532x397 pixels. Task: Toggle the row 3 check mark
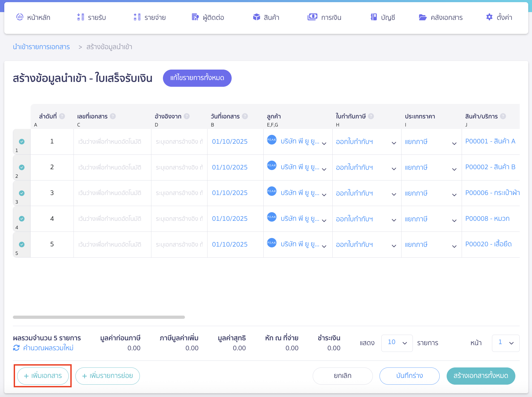(x=22, y=193)
